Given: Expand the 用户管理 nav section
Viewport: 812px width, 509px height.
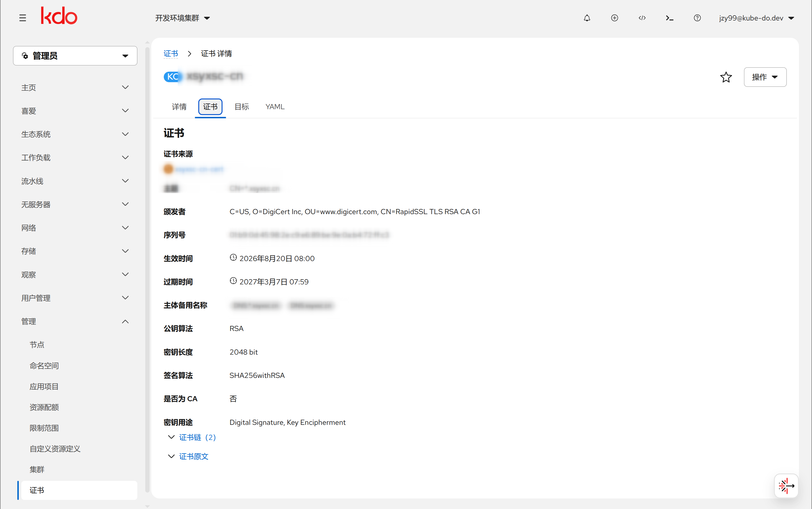Looking at the screenshot, I should [x=75, y=298].
